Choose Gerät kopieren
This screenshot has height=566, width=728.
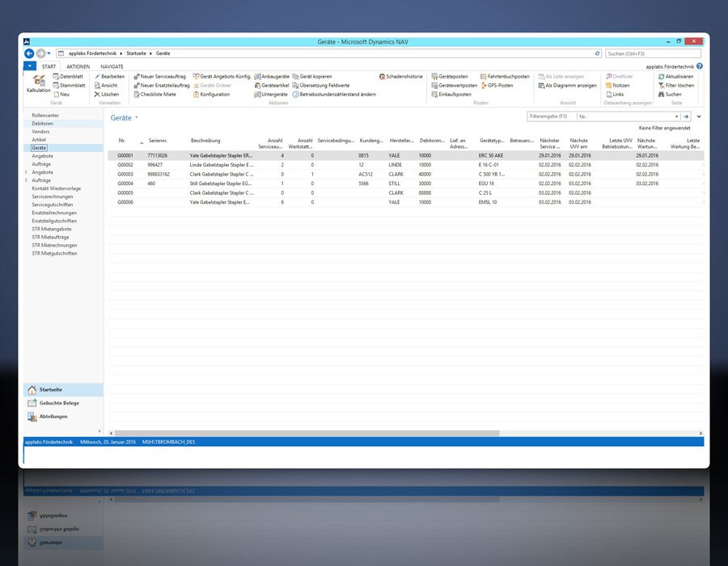click(x=312, y=77)
